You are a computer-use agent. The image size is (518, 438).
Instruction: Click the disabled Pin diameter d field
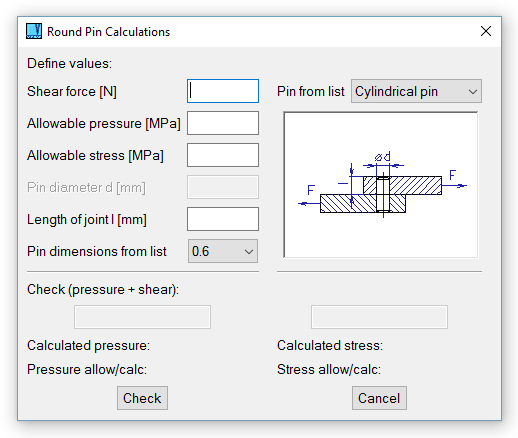click(x=223, y=187)
